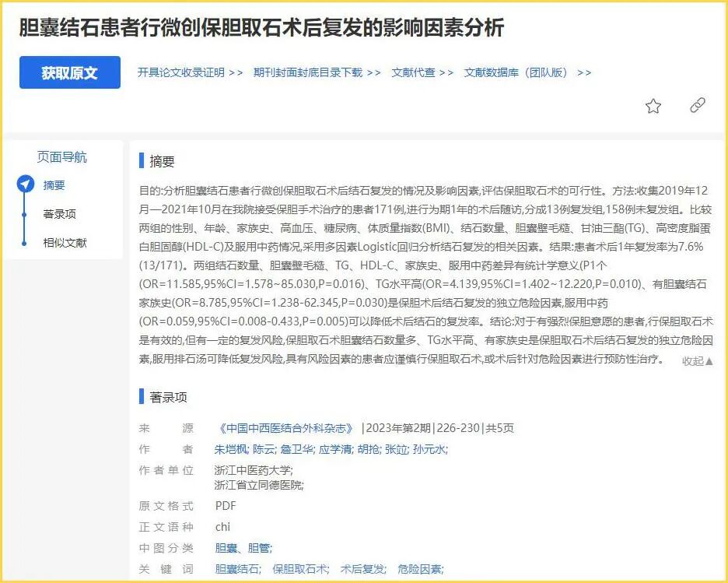The height and width of the screenshot is (583, 728).
Task: Click the page range 226-230
Action: click(458, 428)
